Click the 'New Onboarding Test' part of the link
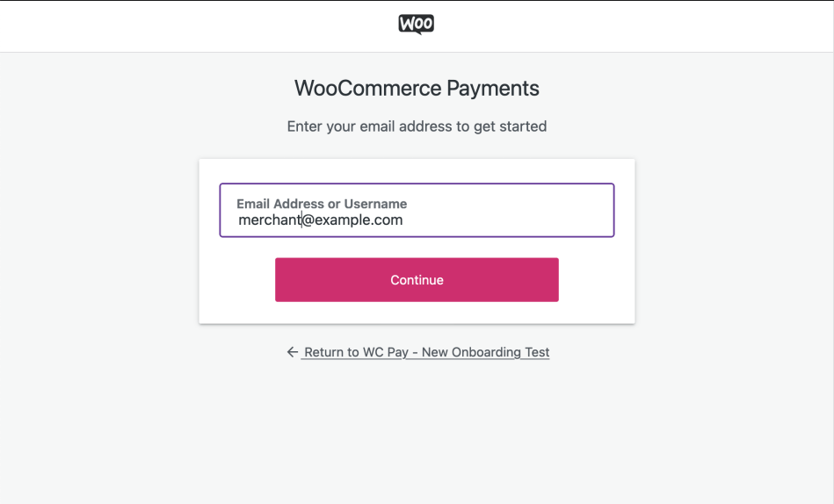Viewport: 834px width, 504px height. (486, 352)
